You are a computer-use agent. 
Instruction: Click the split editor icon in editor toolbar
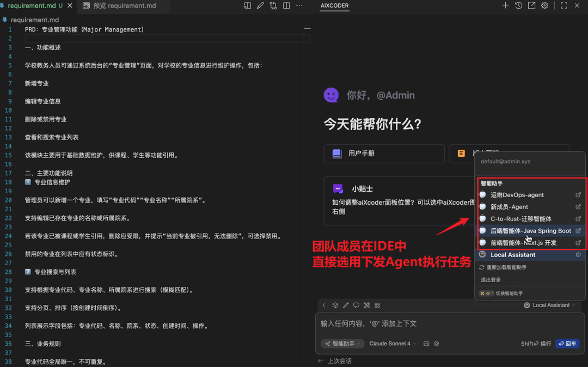[286, 5]
